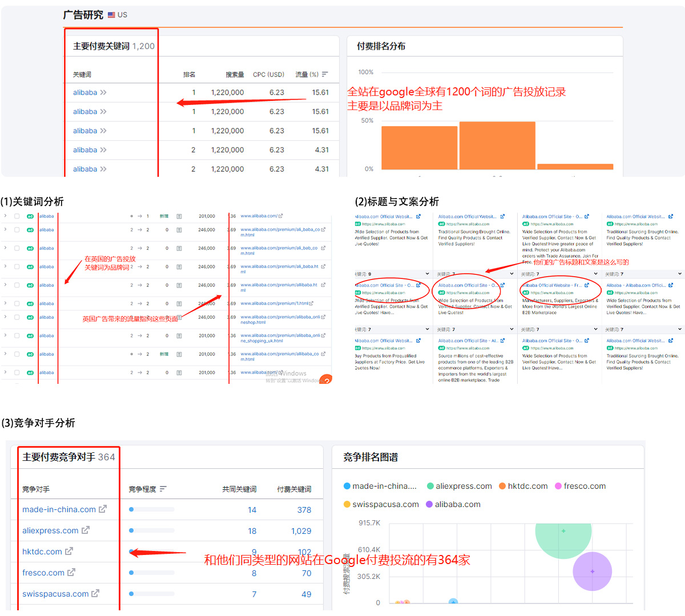Open 'Alibaba Official Website - Fr...' ad title

(553, 285)
